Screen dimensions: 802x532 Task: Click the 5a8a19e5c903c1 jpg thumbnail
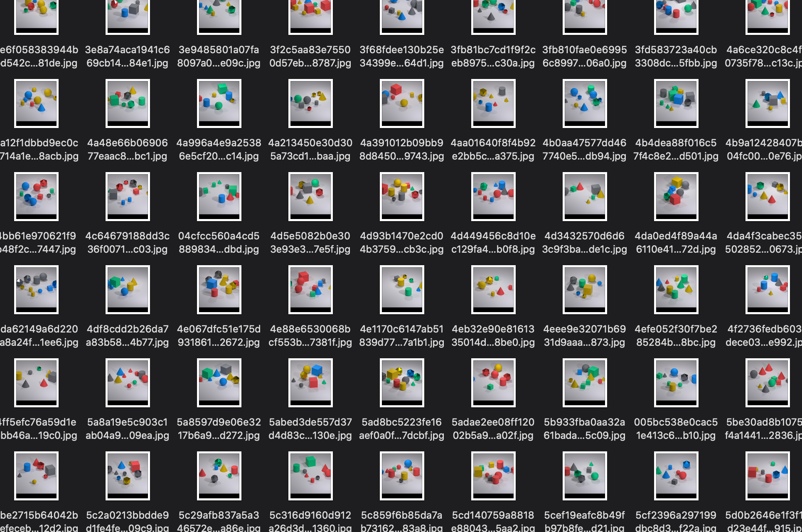click(128, 382)
